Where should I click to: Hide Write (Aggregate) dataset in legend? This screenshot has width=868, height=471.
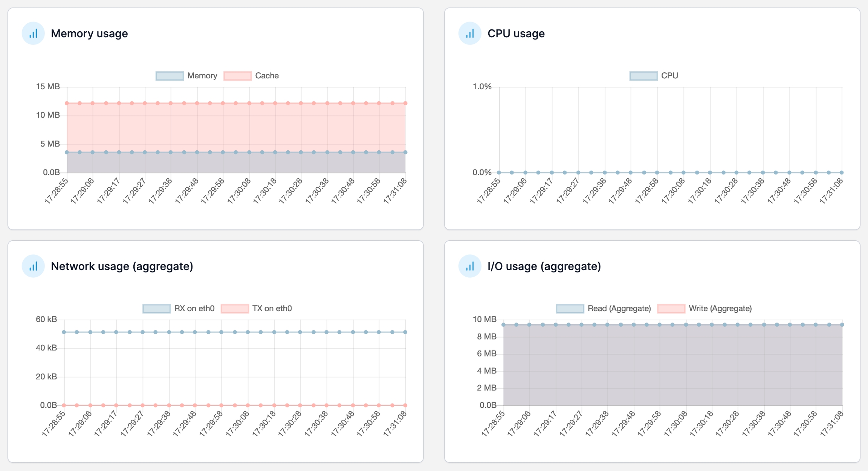coord(671,309)
